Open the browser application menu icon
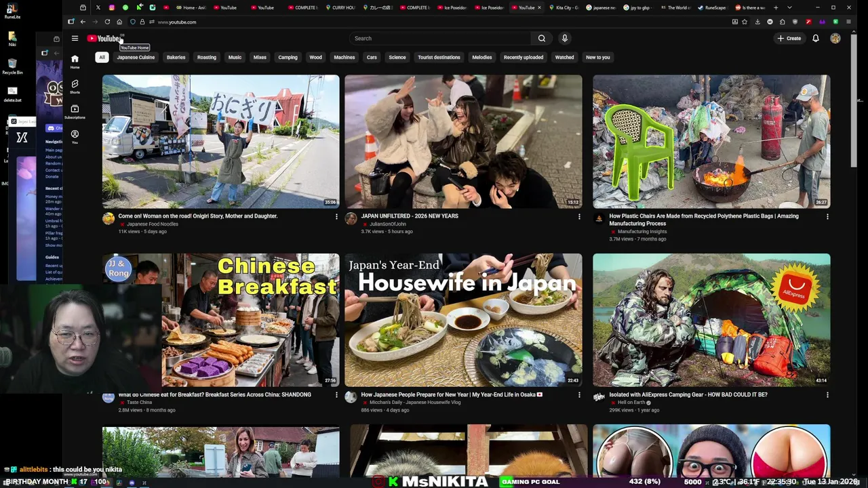 [x=848, y=22]
